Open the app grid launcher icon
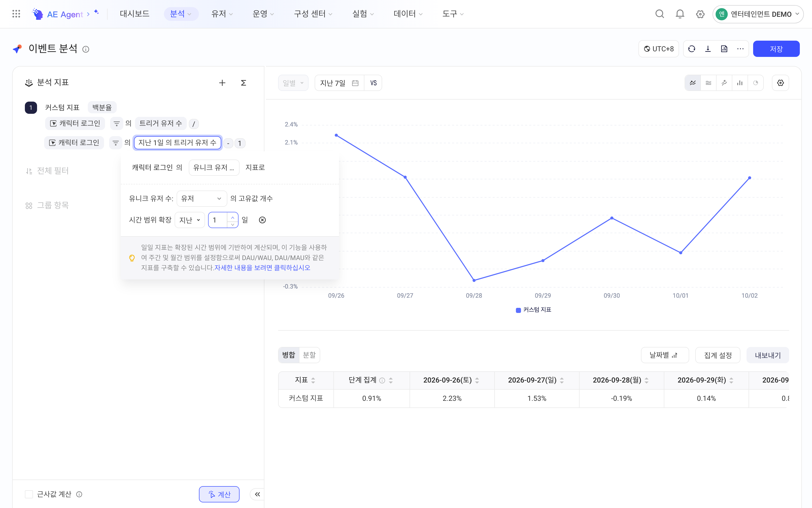This screenshot has height=508, width=812. 16,14
